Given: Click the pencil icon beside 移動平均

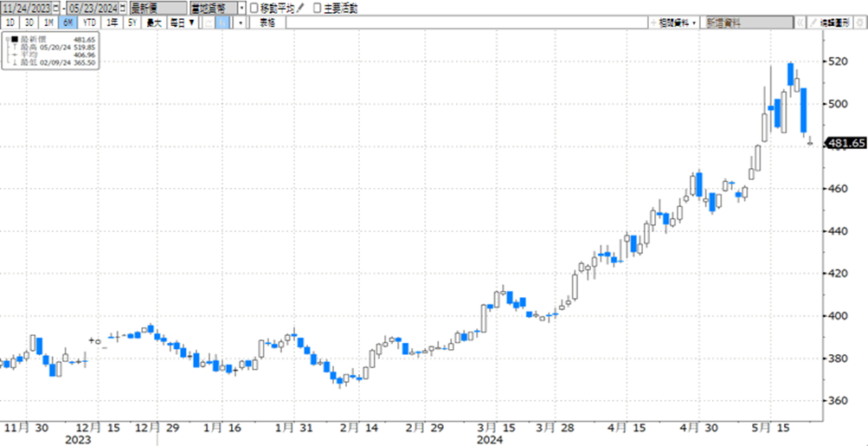Looking at the screenshot, I should click(x=299, y=9).
